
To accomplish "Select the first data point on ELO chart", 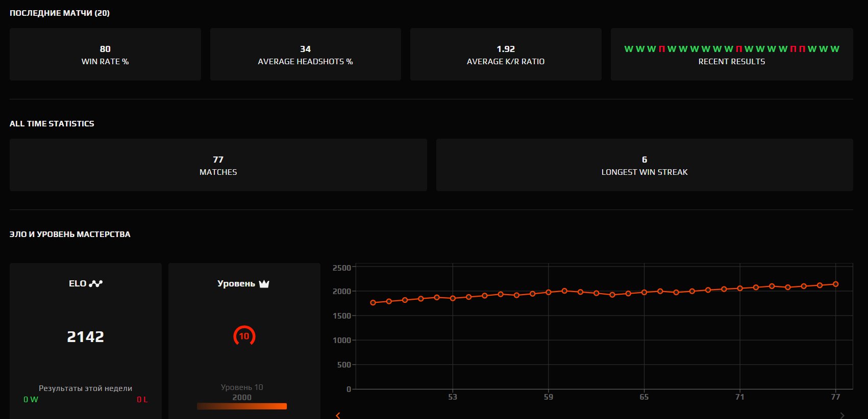I will pos(373,303).
